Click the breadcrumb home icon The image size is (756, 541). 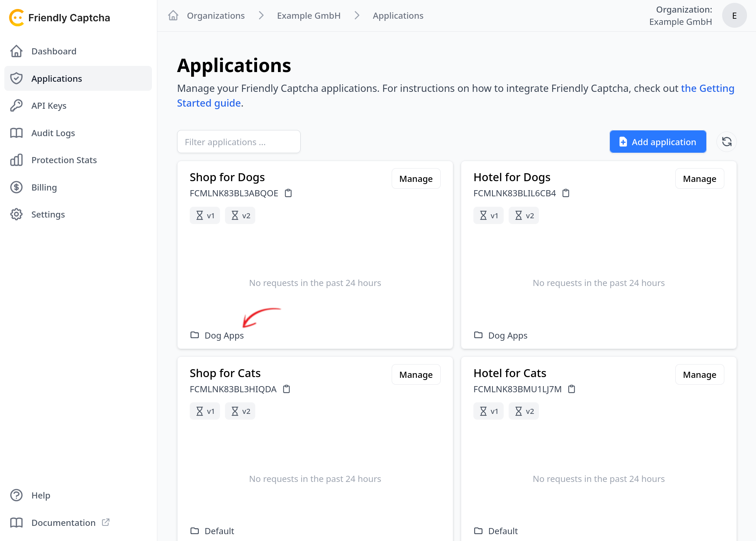173,15
